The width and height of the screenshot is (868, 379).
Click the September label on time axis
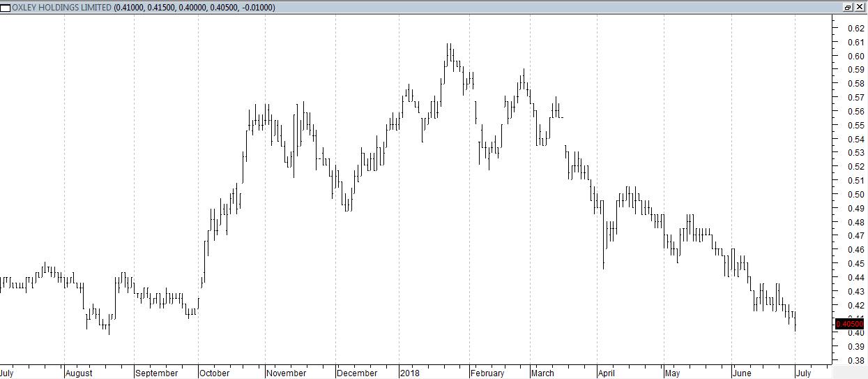[x=157, y=373]
